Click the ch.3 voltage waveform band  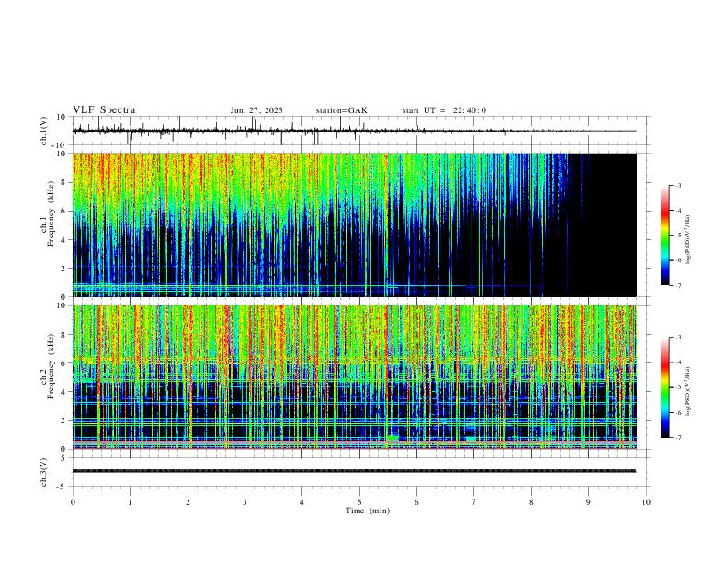coord(354,471)
